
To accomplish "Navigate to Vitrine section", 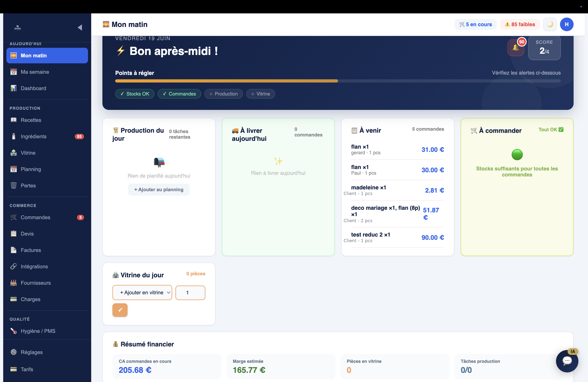I will click(x=47, y=153).
